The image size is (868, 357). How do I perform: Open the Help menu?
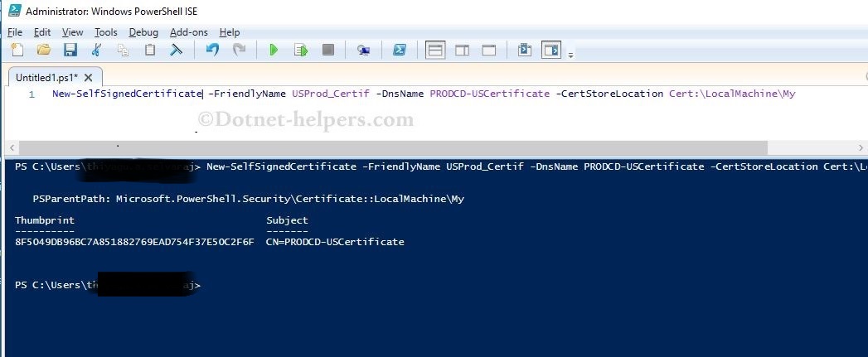click(230, 32)
